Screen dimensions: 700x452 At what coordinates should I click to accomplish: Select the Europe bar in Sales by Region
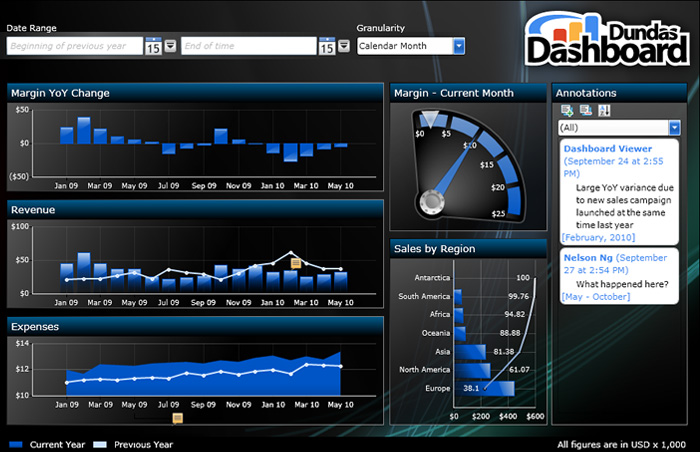[x=468, y=388]
